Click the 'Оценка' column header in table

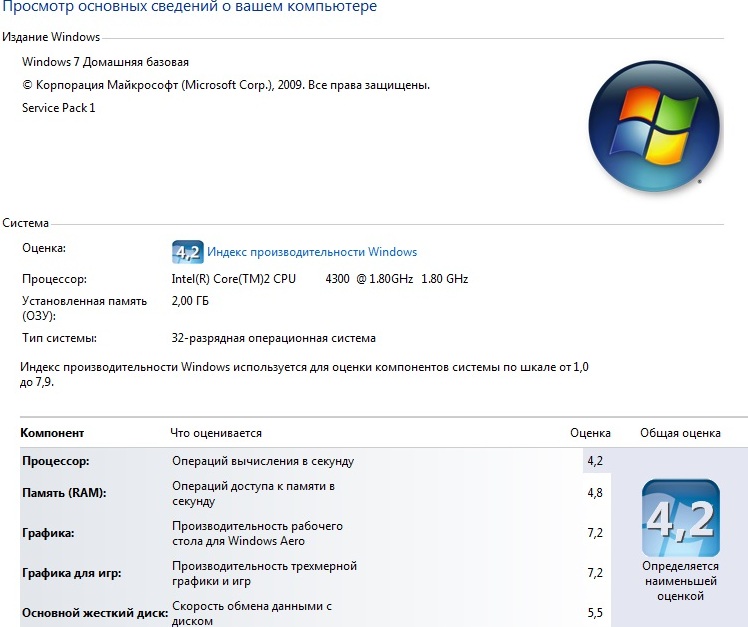tap(591, 433)
